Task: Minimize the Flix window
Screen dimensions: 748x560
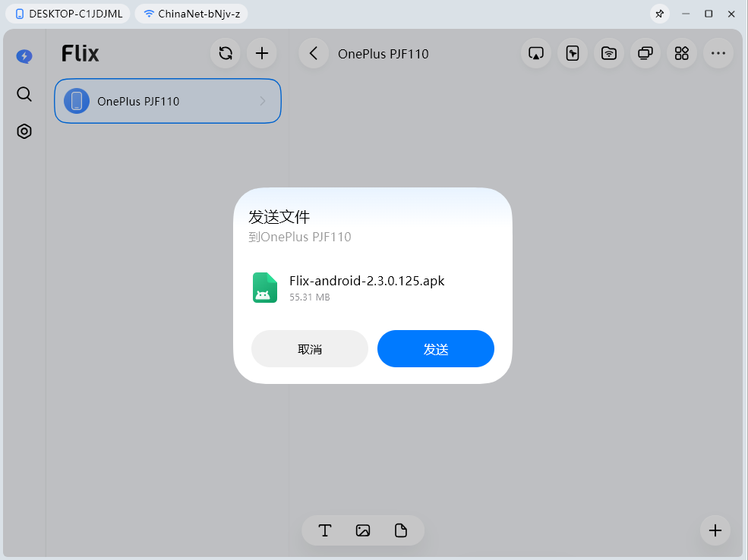Action: click(686, 14)
